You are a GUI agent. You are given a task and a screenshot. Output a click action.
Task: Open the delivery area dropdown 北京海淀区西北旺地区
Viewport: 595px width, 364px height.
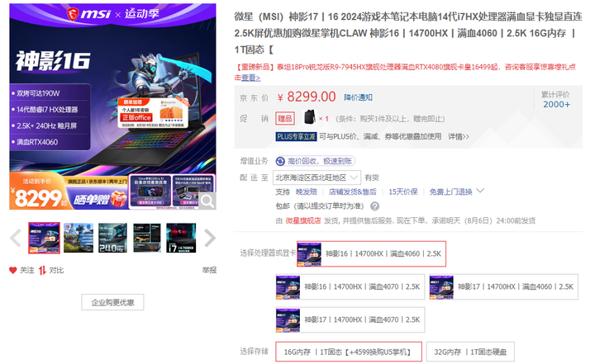tap(317, 177)
